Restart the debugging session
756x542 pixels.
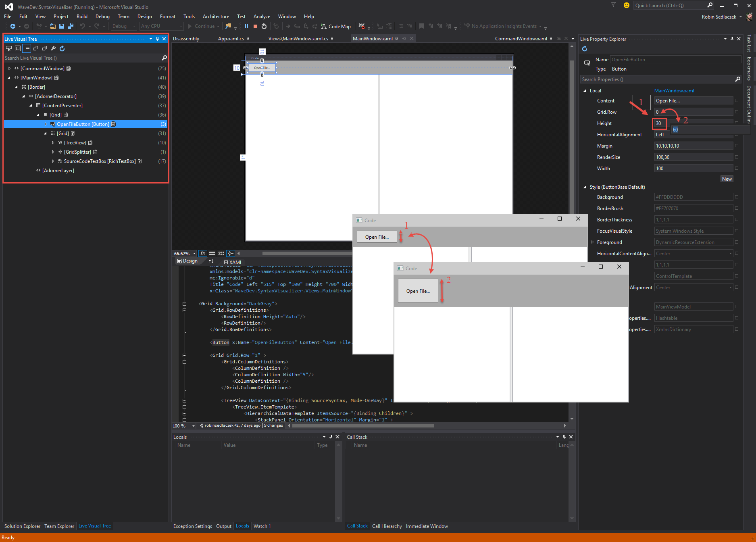(x=264, y=26)
